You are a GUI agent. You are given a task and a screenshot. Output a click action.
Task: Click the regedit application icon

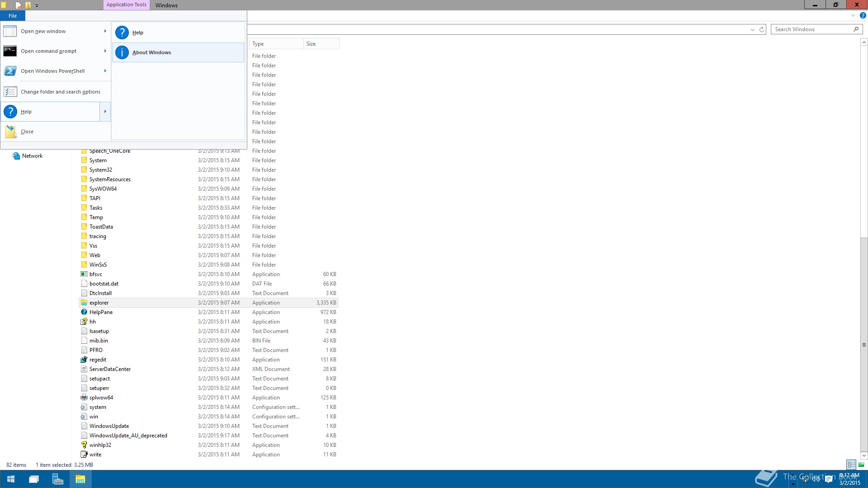pos(84,359)
